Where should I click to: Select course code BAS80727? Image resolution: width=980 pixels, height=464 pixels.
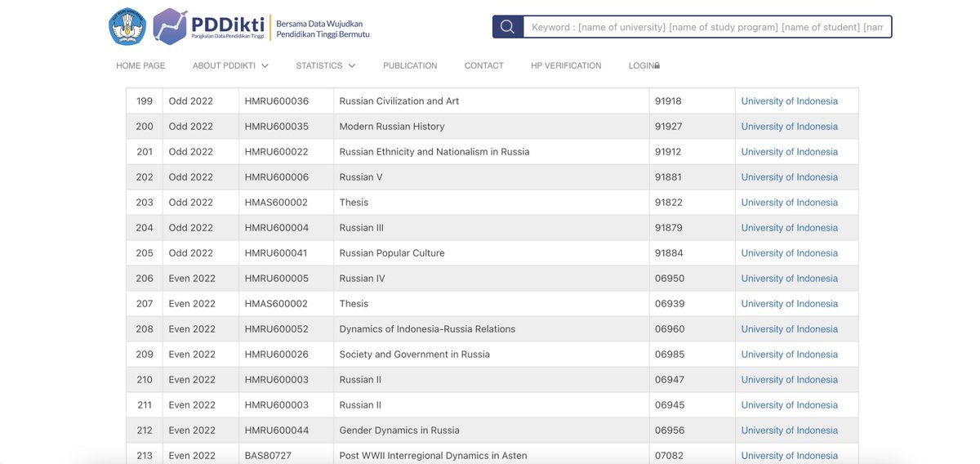click(x=268, y=456)
